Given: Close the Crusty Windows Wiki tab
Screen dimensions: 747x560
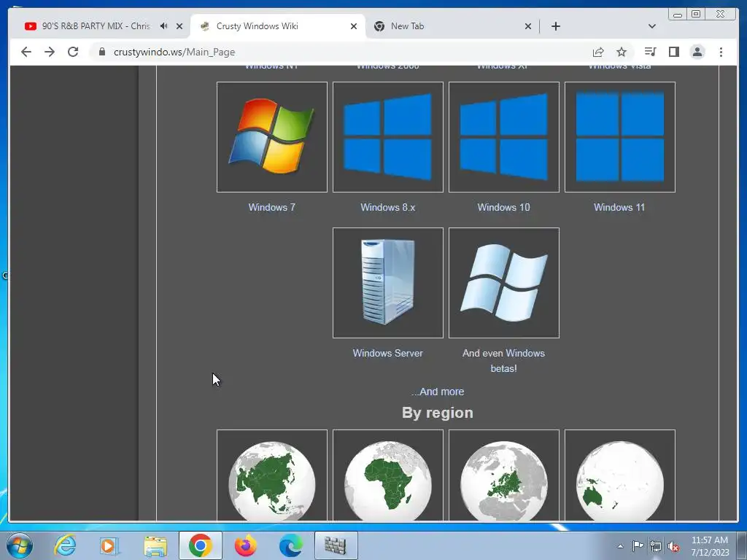Looking at the screenshot, I should click(354, 26).
